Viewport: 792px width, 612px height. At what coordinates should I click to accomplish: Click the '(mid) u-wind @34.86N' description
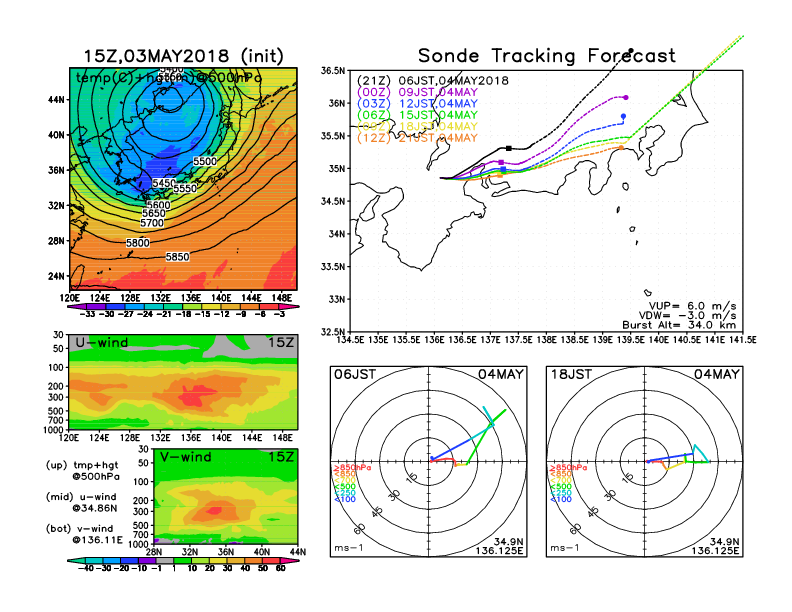[82, 502]
